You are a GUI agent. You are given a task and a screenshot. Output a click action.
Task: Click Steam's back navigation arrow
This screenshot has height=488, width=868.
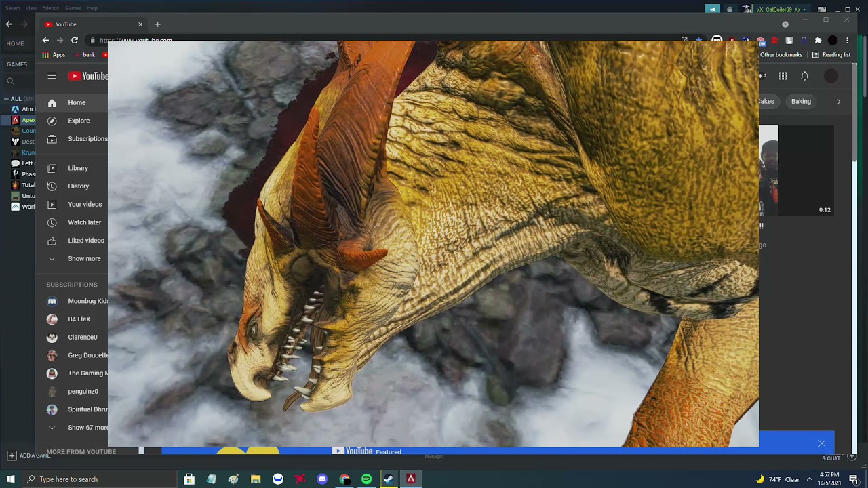pyautogui.click(x=9, y=24)
